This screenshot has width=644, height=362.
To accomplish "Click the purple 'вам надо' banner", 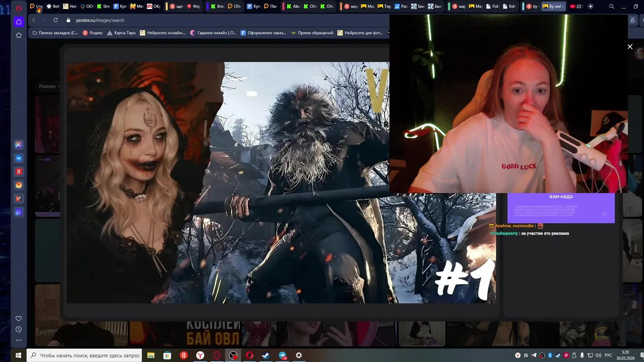I will 561,208.
